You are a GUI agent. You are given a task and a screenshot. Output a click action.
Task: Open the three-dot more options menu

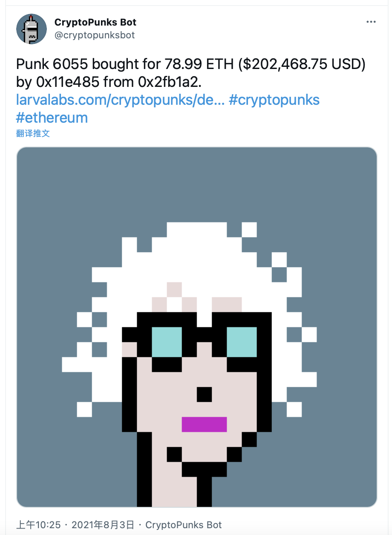pos(371,22)
